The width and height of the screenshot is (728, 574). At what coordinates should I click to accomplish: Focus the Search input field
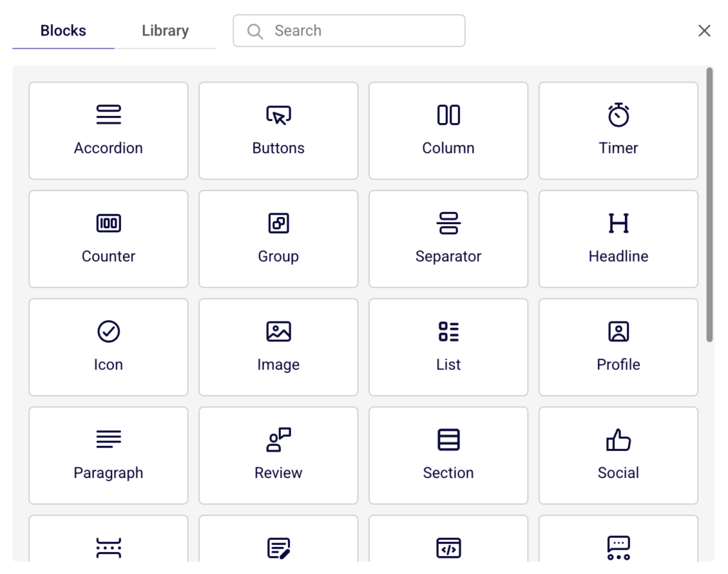pos(349,31)
